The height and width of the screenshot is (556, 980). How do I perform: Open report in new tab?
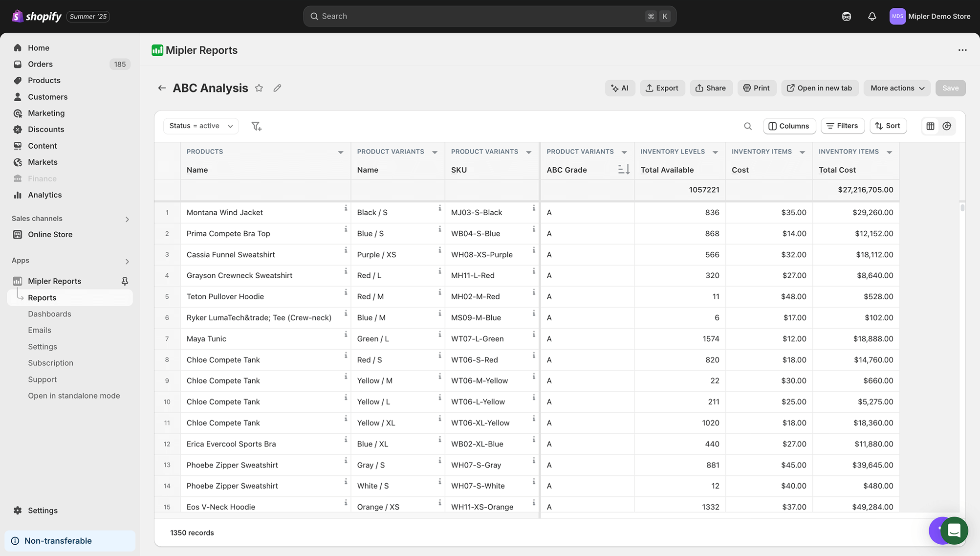click(820, 88)
